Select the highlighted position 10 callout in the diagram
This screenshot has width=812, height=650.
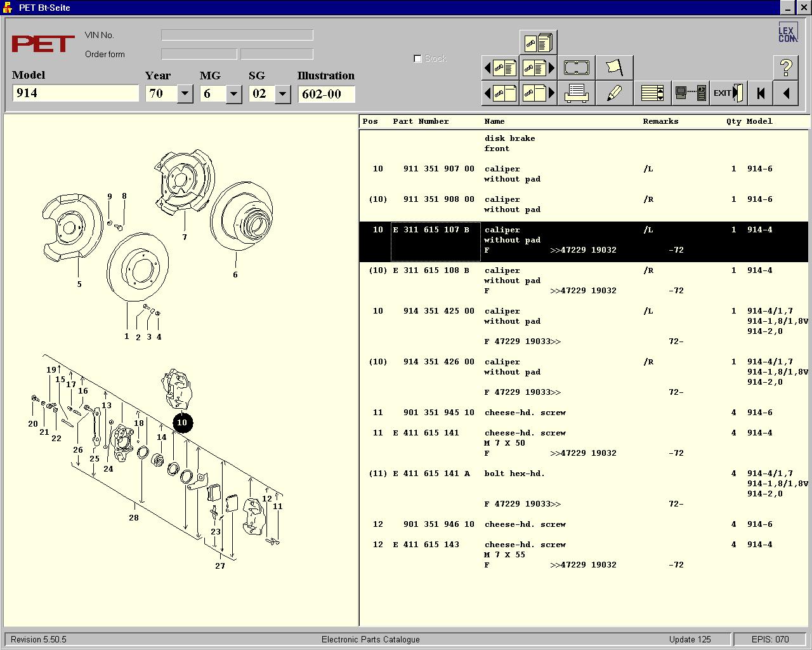[x=182, y=423]
